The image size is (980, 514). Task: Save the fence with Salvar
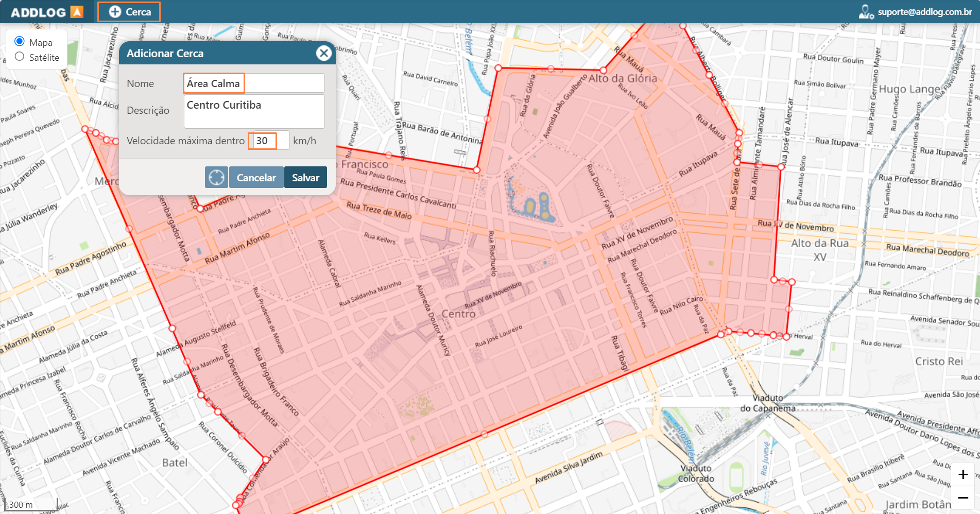coord(305,177)
